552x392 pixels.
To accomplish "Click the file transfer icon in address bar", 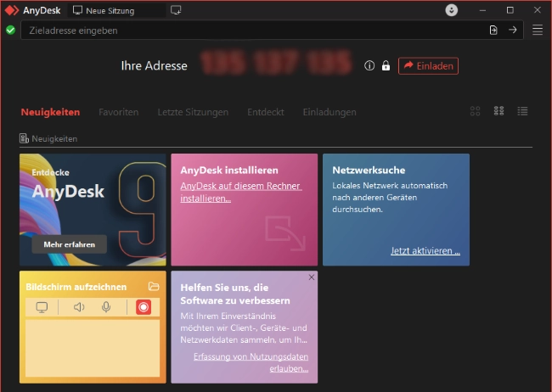I will point(493,30).
